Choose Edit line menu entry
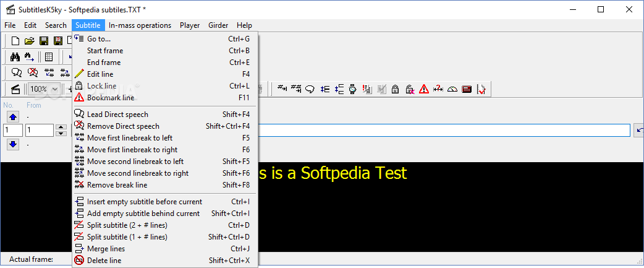This screenshot has width=644, height=268. tap(164, 74)
